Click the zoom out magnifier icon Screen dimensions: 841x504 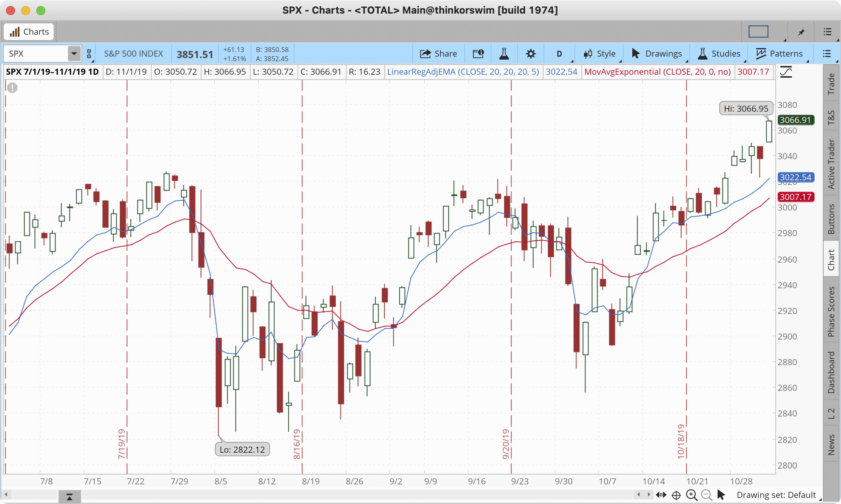click(707, 495)
